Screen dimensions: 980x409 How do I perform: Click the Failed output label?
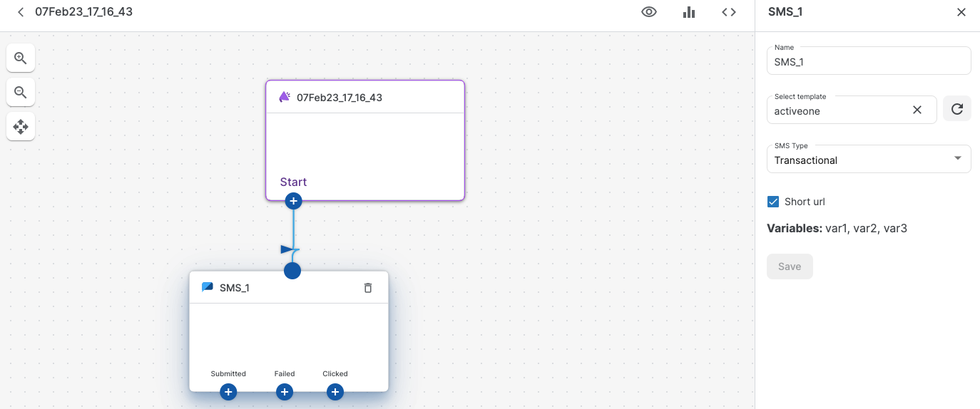285,373
